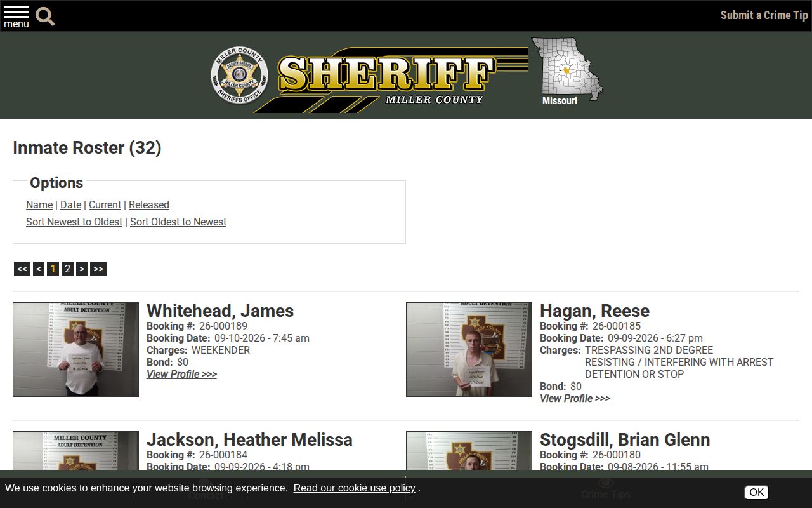Click the name Whitehead, James
The image size is (812, 508).
(220, 311)
